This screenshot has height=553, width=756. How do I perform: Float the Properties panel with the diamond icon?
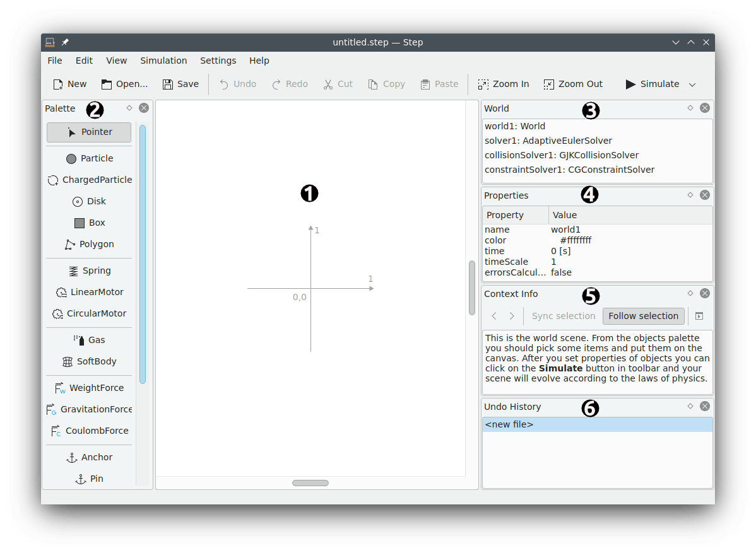click(690, 195)
